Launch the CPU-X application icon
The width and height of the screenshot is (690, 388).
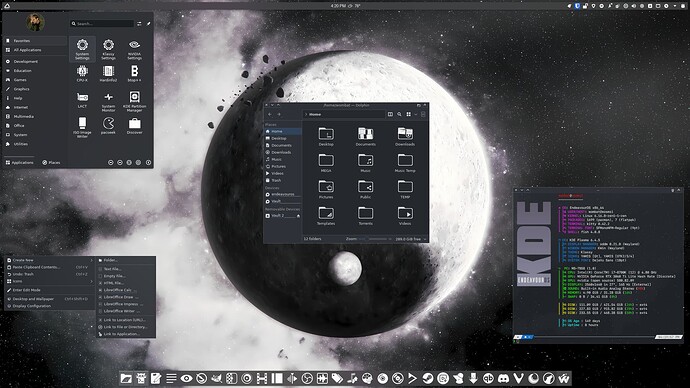(82, 73)
